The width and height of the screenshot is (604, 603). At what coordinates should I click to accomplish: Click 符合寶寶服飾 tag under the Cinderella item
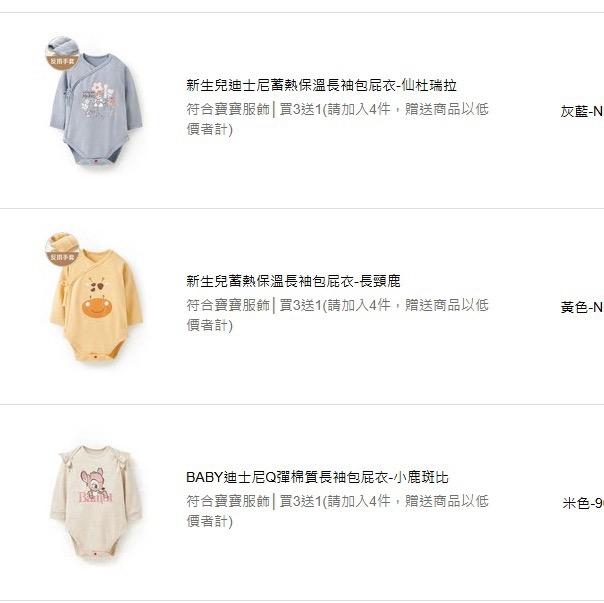(x=228, y=109)
